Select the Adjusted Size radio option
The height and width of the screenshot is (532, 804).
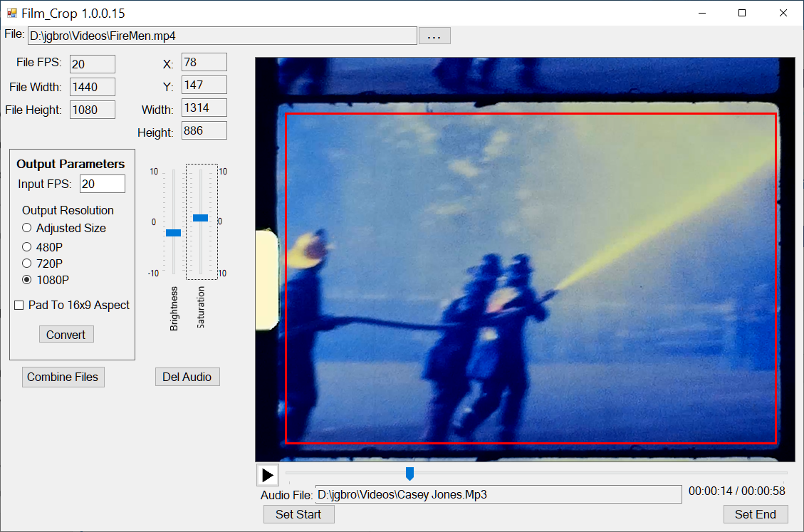tap(26, 228)
